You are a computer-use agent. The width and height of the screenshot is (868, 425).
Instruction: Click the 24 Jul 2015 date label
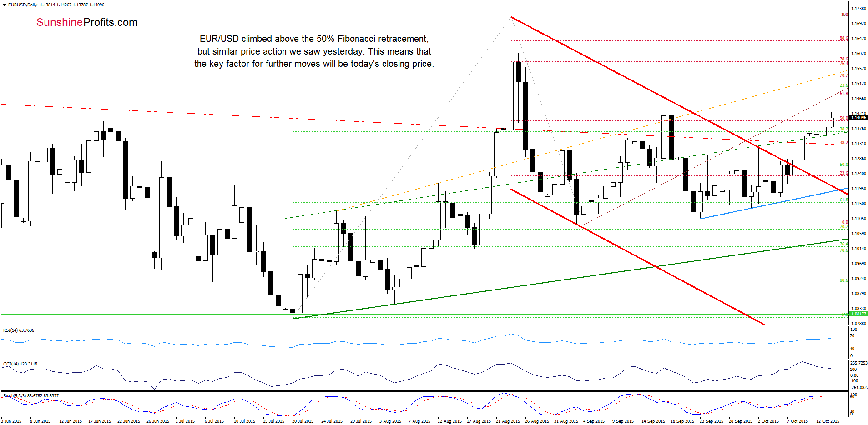point(332,421)
